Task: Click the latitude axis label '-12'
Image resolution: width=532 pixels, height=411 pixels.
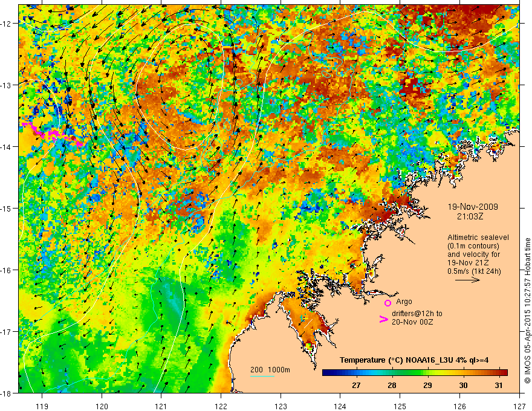Action: tap(6, 24)
